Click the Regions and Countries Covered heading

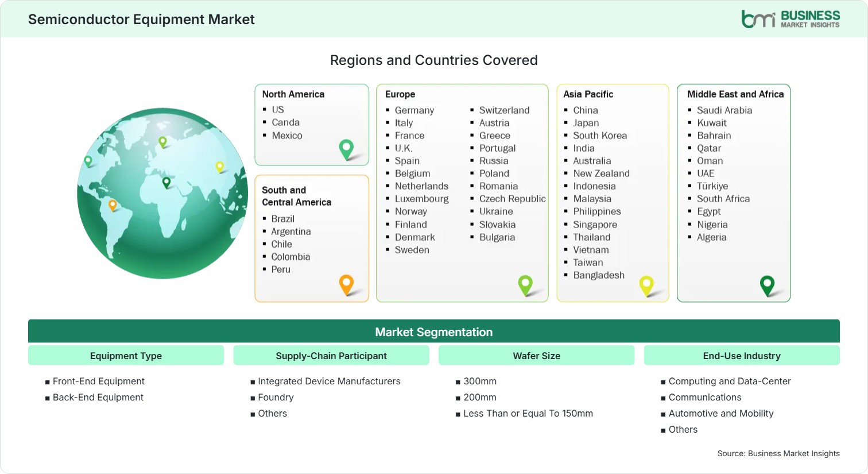click(434, 60)
